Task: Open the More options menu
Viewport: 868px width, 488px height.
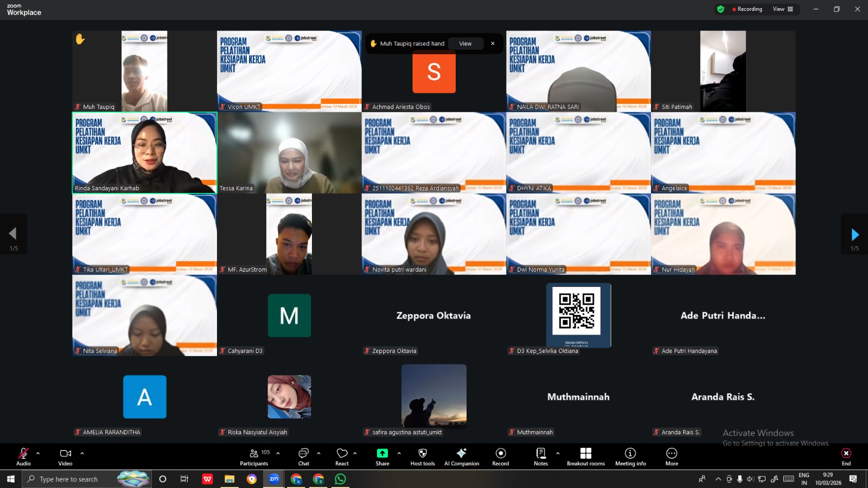Action: [x=672, y=453]
